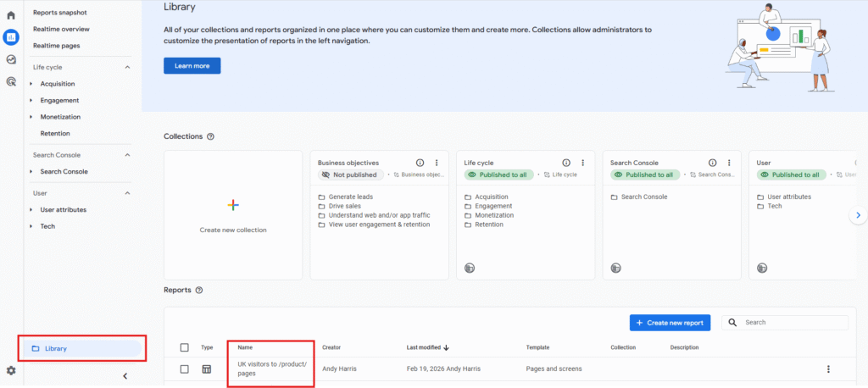
Task: Open Tech folder in User card
Action: 775,206
